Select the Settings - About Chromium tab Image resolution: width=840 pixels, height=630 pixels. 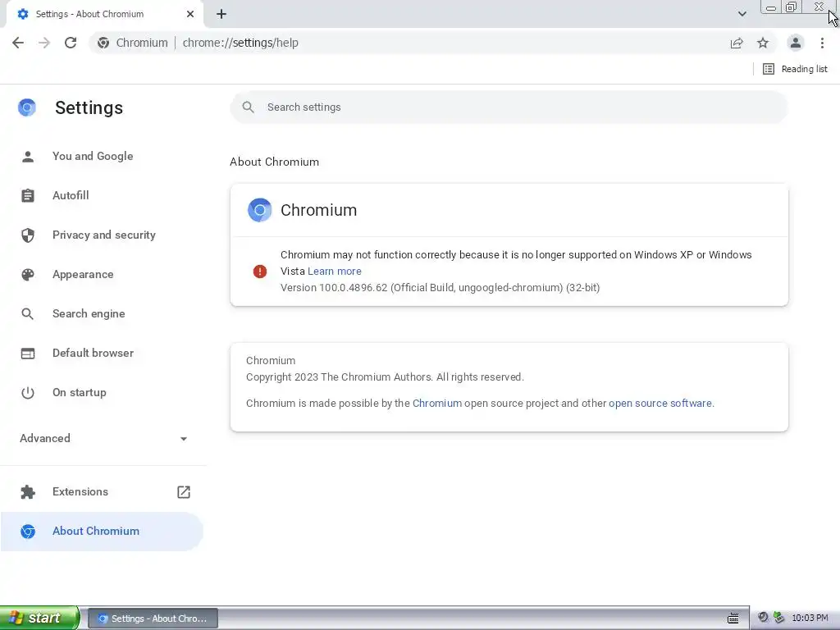click(x=104, y=14)
